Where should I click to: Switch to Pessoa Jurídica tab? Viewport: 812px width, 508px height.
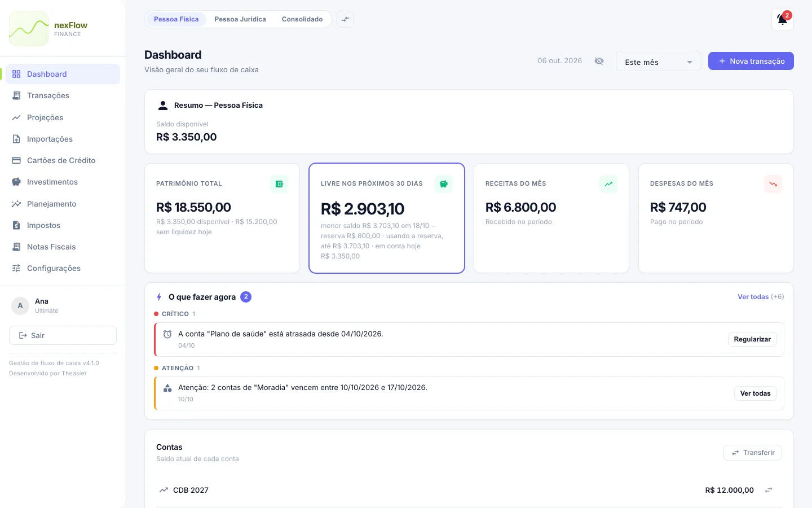240,19
